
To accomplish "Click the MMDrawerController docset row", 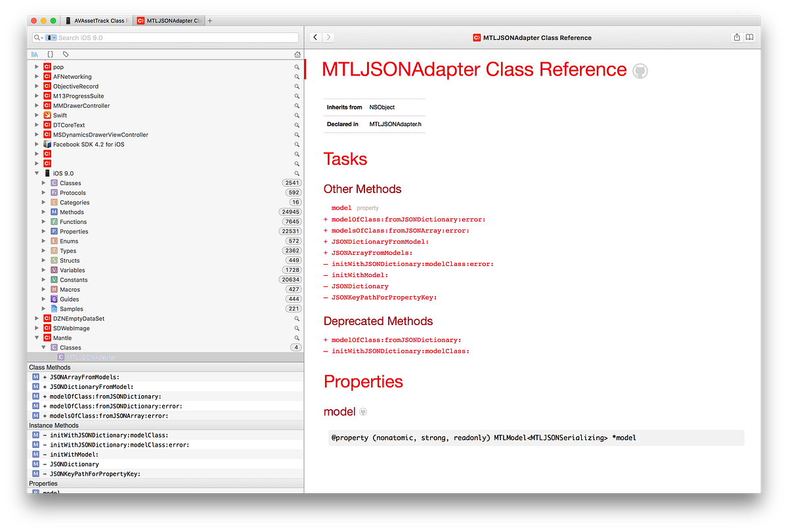I will pos(165,106).
